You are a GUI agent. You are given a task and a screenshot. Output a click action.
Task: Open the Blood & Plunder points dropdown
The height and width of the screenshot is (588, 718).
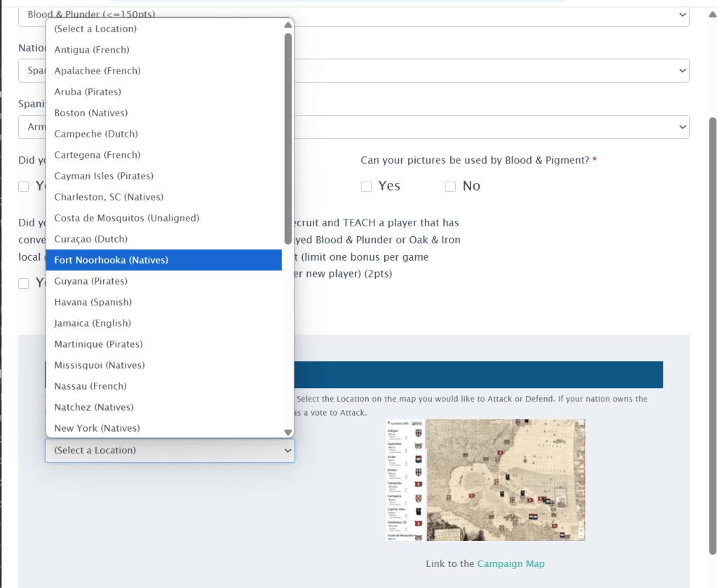(x=682, y=15)
